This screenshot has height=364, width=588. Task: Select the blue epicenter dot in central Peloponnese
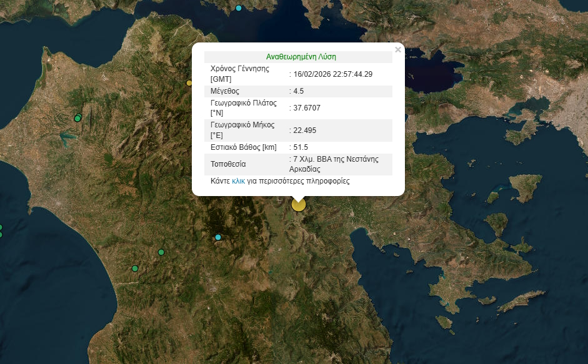(x=218, y=237)
